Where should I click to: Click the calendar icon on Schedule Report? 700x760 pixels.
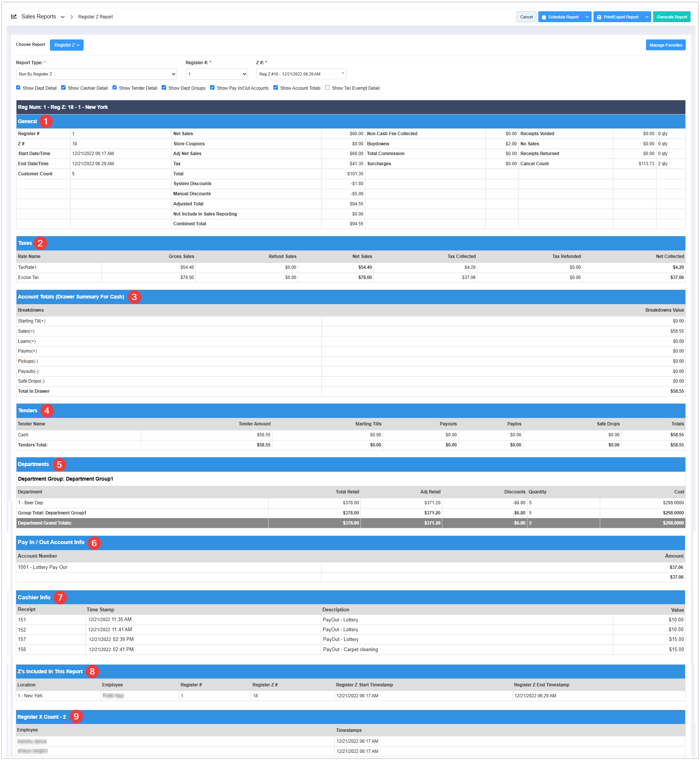pyautogui.click(x=544, y=17)
